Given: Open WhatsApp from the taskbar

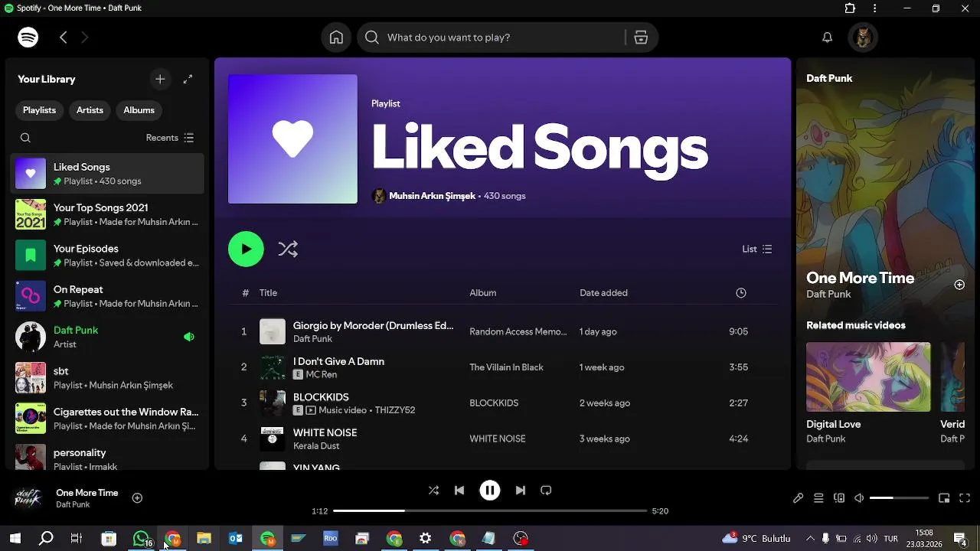Looking at the screenshot, I should click(141, 539).
